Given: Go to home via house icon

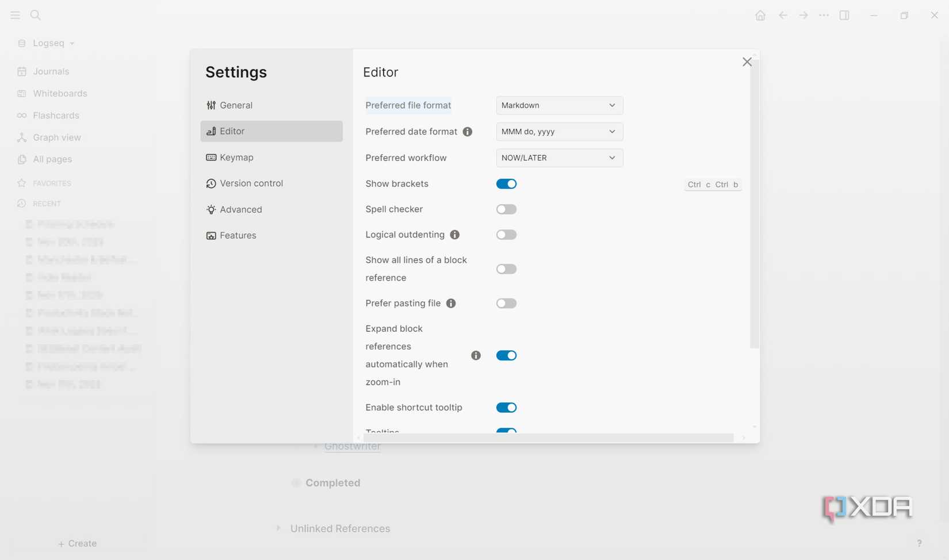Looking at the screenshot, I should pyautogui.click(x=760, y=16).
